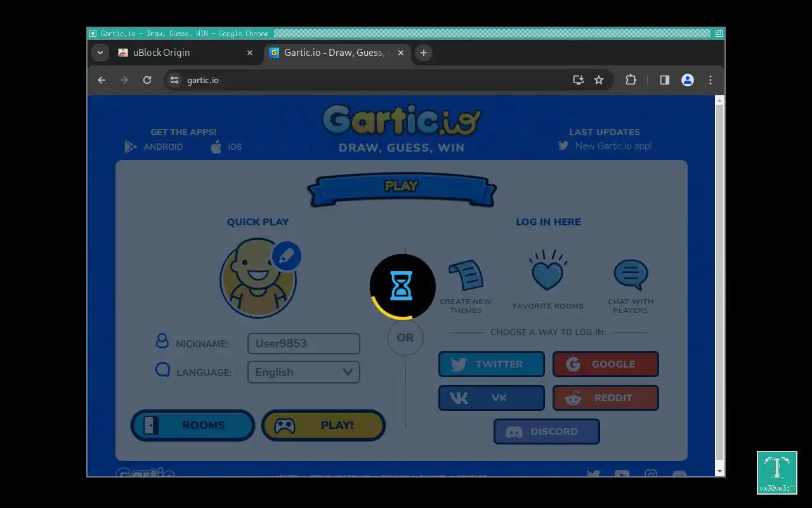Click the Reddit alien icon

pos(573,398)
